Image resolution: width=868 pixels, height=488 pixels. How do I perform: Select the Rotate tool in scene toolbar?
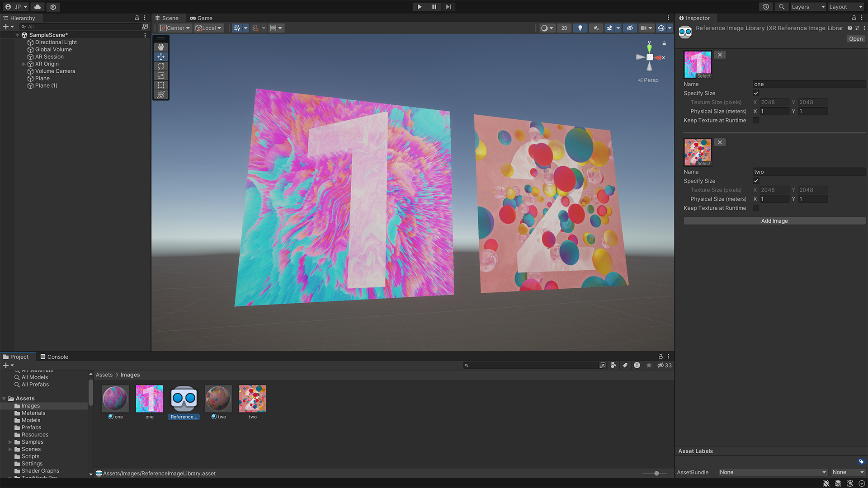pyautogui.click(x=161, y=66)
